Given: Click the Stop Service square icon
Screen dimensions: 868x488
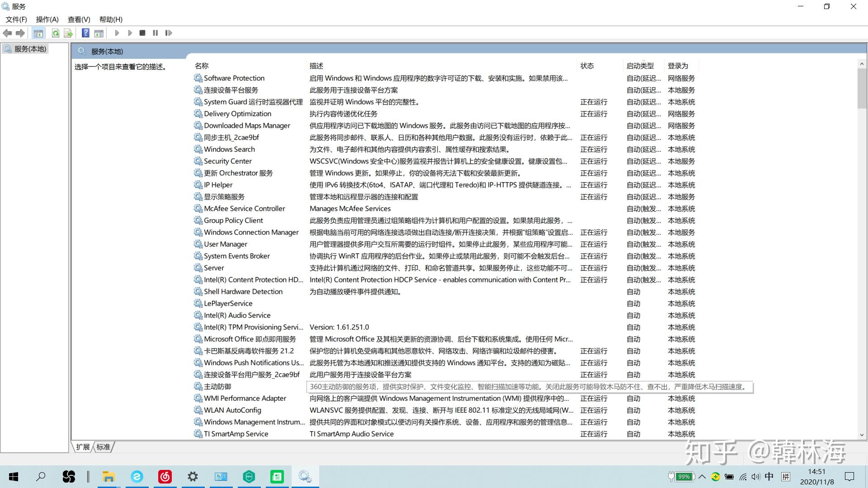Looking at the screenshot, I should coord(142,33).
